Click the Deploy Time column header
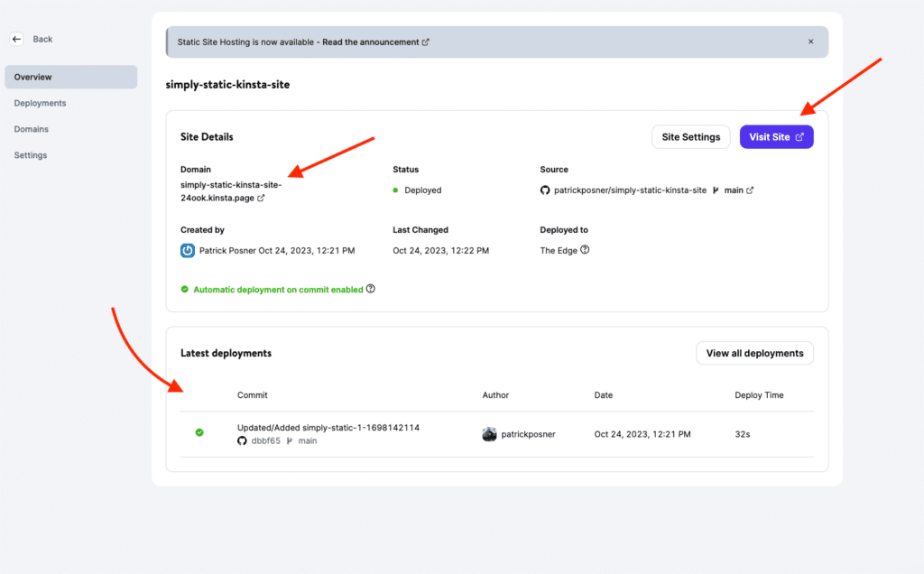The image size is (924, 574). (759, 395)
